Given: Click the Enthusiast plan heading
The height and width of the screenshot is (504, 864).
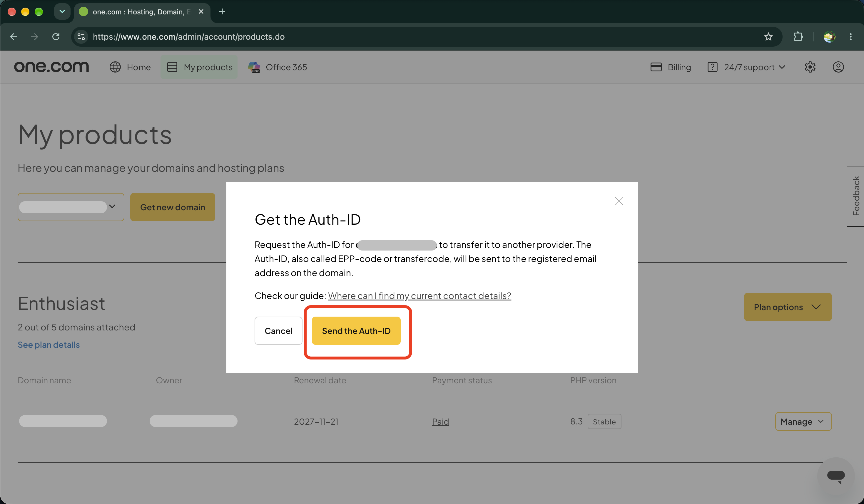Looking at the screenshot, I should [x=61, y=304].
